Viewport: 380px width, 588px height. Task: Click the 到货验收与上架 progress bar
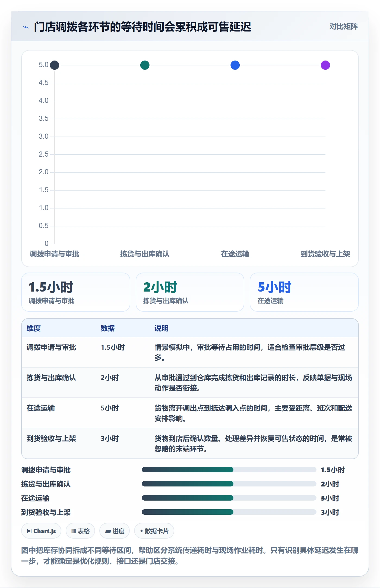point(229,512)
